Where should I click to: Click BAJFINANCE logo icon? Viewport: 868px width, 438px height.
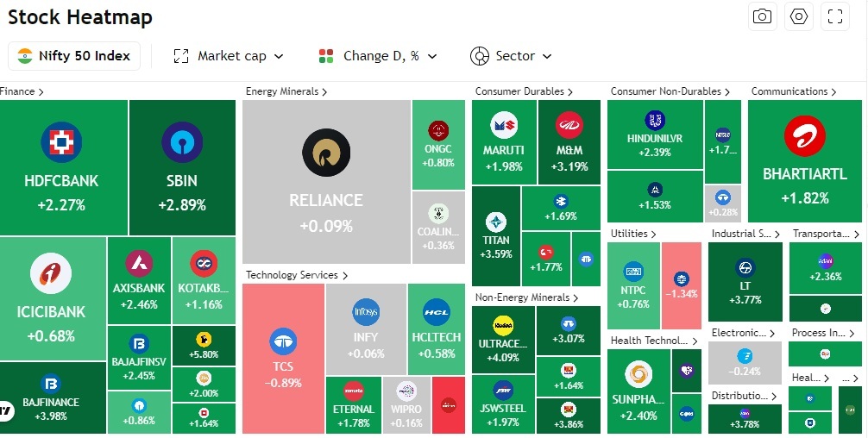(51, 385)
